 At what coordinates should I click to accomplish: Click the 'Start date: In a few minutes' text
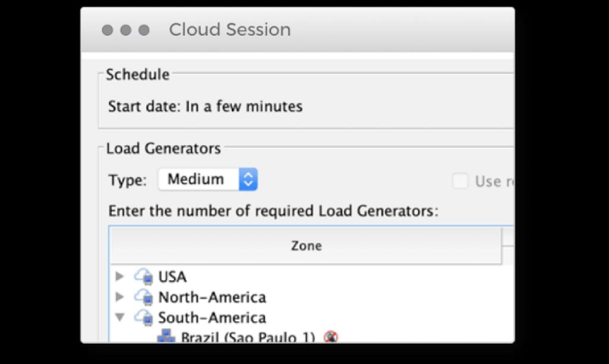tap(205, 107)
